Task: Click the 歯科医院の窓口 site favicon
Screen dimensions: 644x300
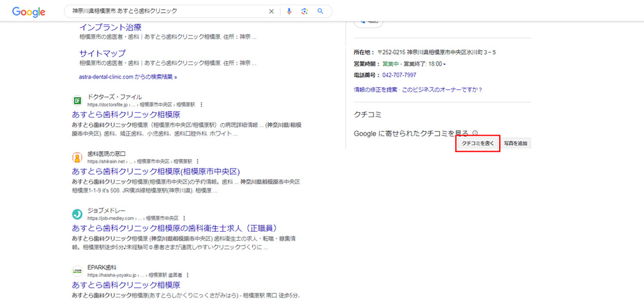Action: [x=77, y=157]
